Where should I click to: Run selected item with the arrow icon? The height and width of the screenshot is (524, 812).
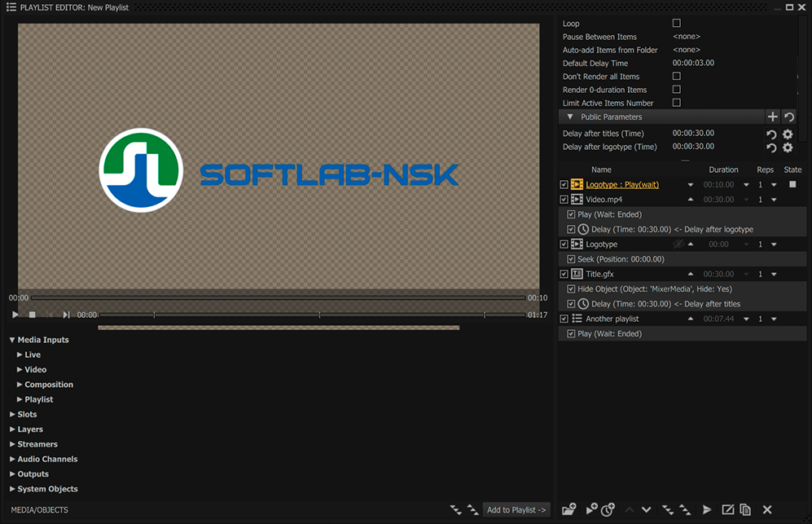pyautogui.click(x=707, y=509)
